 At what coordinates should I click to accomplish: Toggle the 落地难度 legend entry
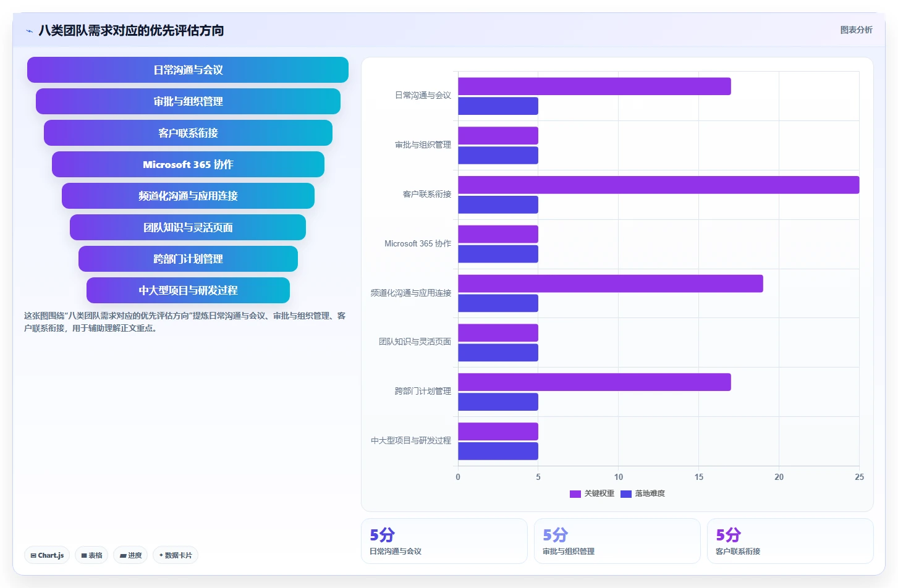click(643, 493)
